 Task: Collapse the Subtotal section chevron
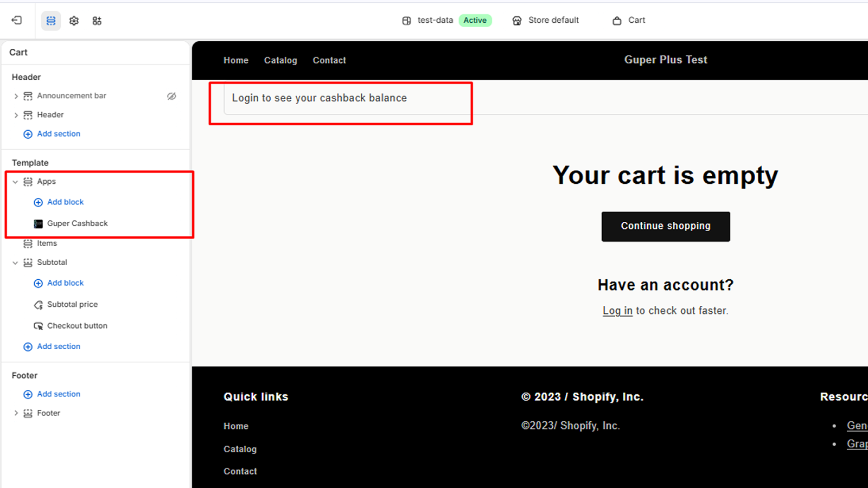(x=15, y=262)
